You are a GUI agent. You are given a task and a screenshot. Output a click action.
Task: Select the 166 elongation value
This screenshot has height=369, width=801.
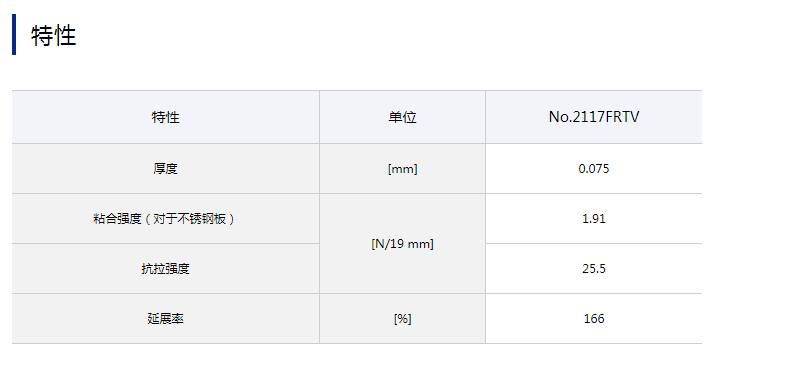(594, 319)
